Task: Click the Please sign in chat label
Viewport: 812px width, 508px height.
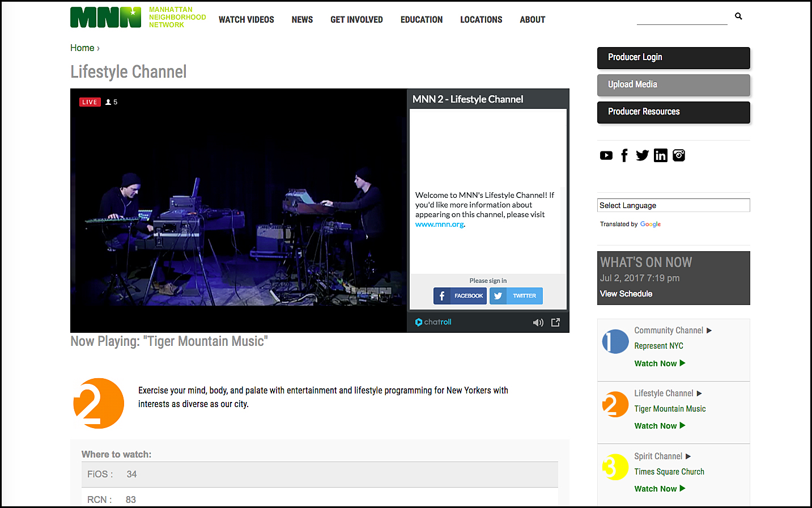Action: tap(488, 281)
